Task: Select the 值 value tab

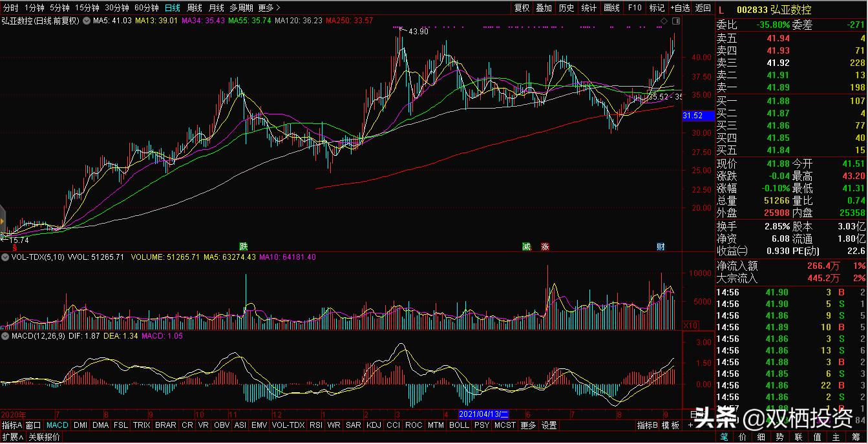Action: pos(818,438)
